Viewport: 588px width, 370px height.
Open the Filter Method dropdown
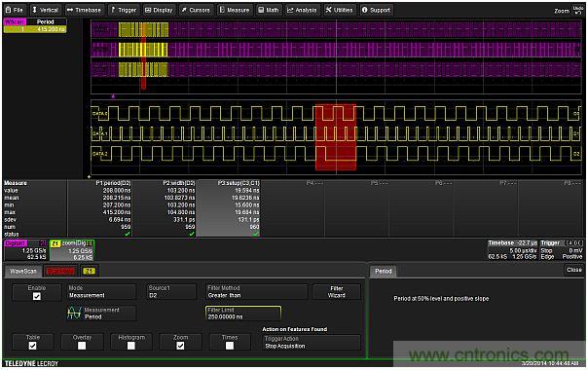[256, 291]
